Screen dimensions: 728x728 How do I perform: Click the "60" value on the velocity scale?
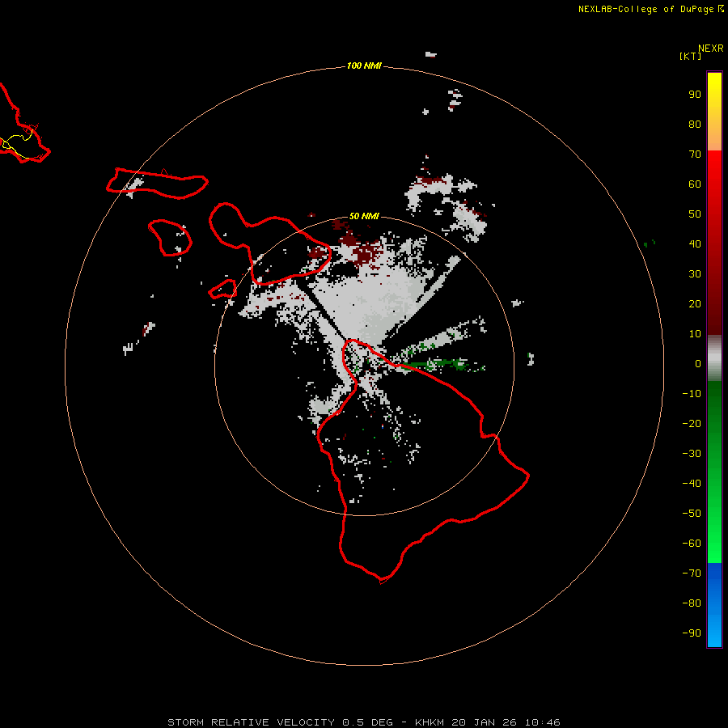coord(695,184)
